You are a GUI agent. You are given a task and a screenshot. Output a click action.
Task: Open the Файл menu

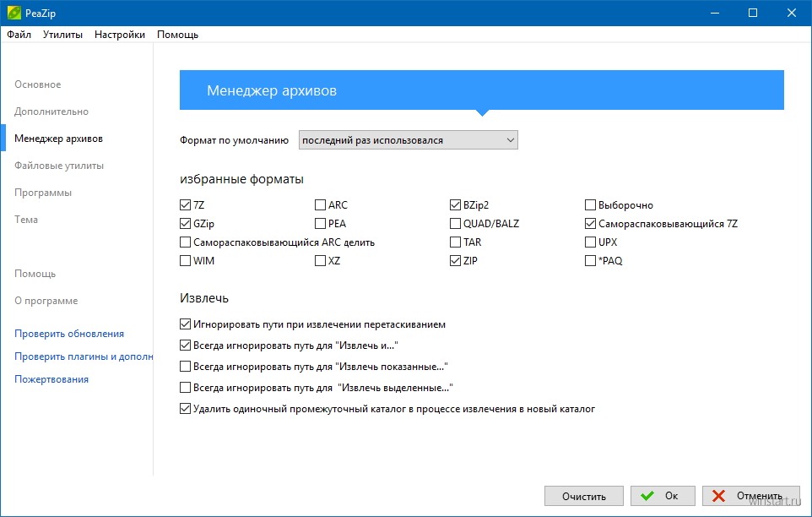(19, 35)
